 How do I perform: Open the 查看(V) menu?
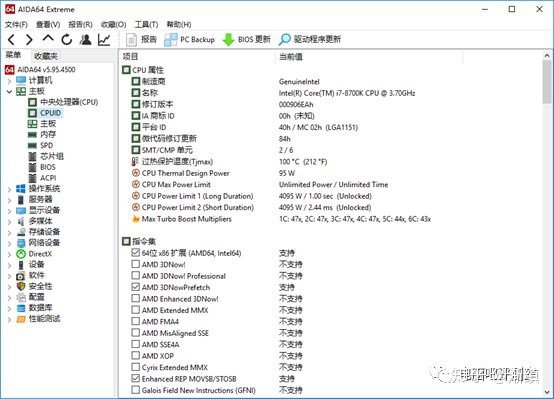48,24
